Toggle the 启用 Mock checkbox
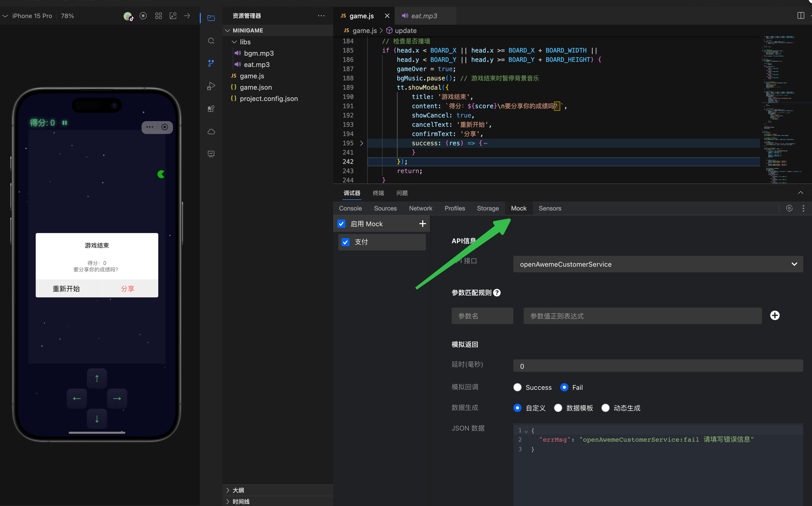Image resolution: width=812 pixels, height=506 pixels. pyautogui.click(x=341, y=224)
